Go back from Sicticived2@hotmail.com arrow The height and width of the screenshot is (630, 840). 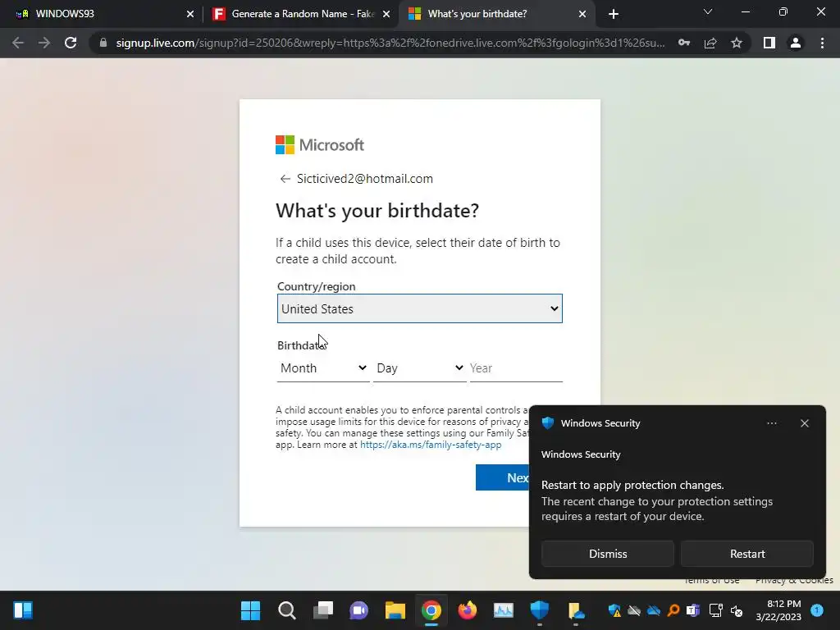click(x=285, y=179)
